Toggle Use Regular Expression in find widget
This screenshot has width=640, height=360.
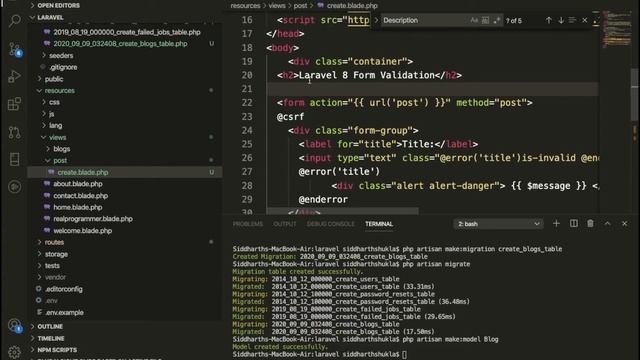[x=497, y=20]
